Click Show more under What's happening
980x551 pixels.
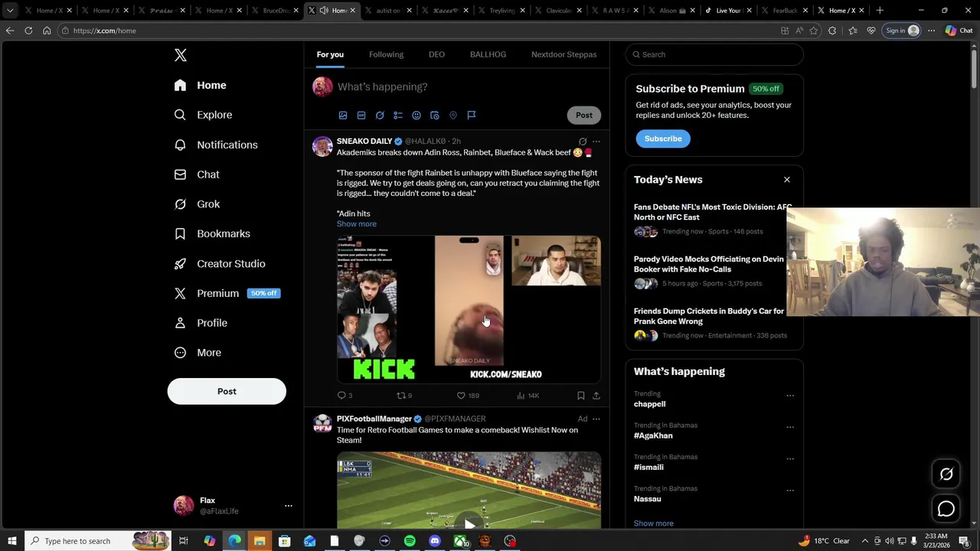pos(654,523)
